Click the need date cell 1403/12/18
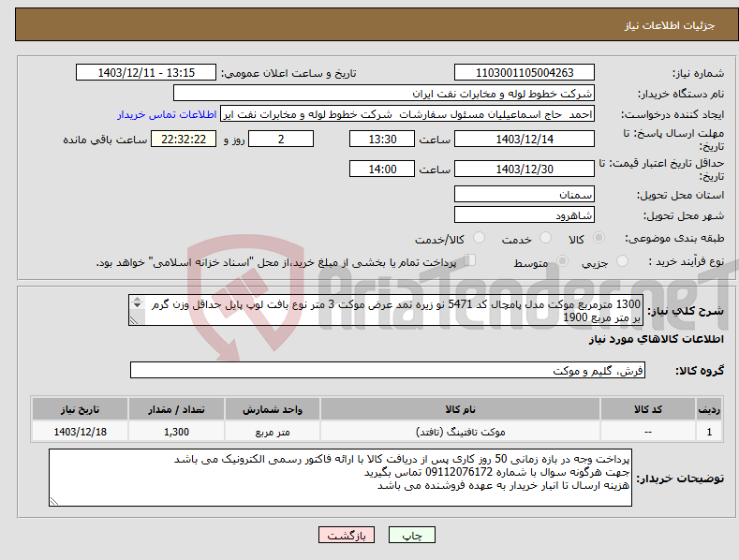The width and height of the screenshot is (739, 560). (81, 432)
